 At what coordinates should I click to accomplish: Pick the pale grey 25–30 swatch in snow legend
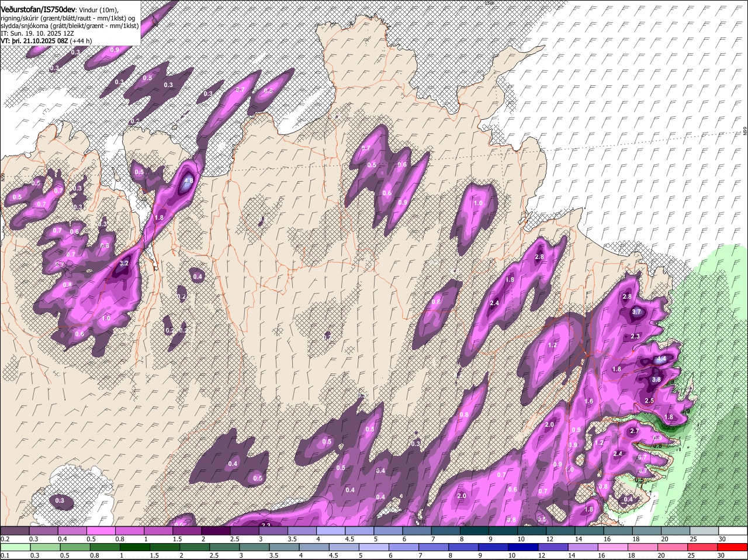(x=705, y=531)
